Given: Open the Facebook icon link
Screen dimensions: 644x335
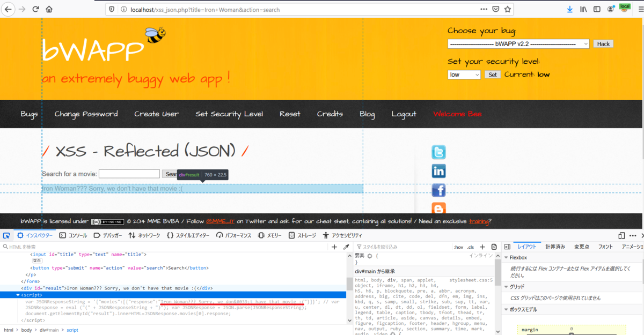Looking at the screenshot, I should click(438, 190).
